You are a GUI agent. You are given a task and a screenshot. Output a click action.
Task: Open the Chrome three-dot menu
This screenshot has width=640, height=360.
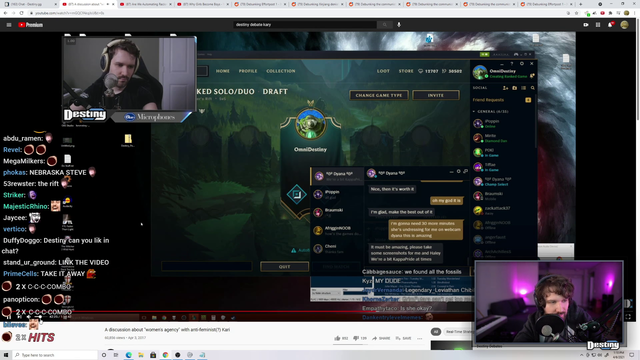(635, 13)
